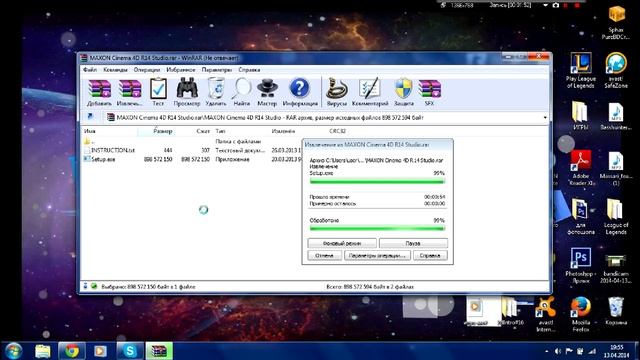Select the Play League of Legends desktop icon
Image resolution: width=640 pixels, height=360 pixels.
[x=581, y=71]
